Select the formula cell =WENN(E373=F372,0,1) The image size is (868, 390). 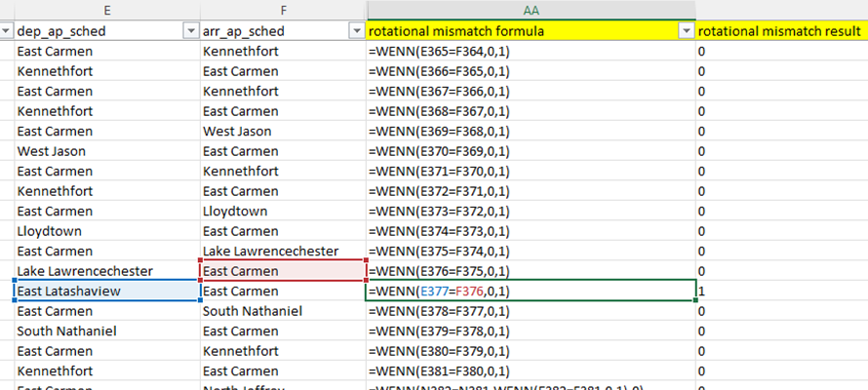[x=531, y=212]
